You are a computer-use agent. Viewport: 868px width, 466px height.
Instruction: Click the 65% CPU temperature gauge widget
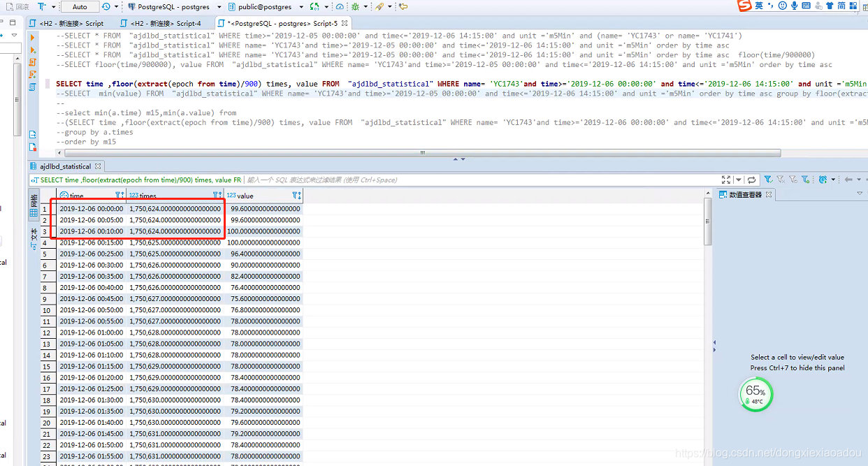tap(755, 393)
